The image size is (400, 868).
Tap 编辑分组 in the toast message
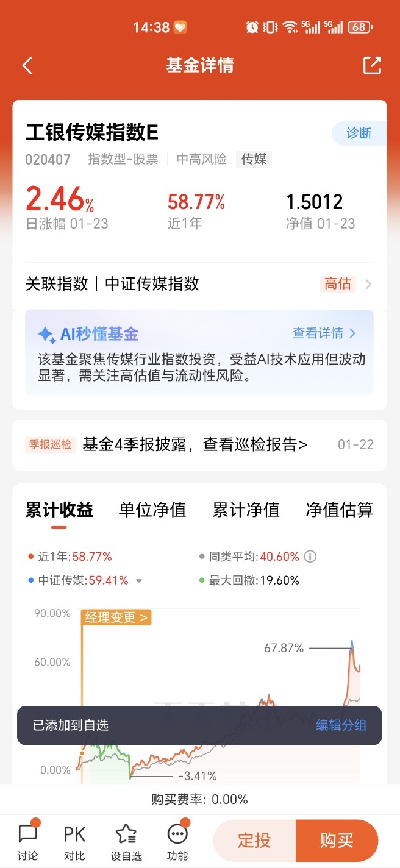coord(341,725)
